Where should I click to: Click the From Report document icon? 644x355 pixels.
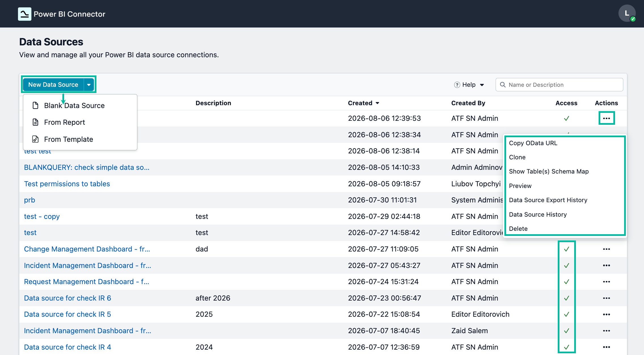click(x=35, y=122)
